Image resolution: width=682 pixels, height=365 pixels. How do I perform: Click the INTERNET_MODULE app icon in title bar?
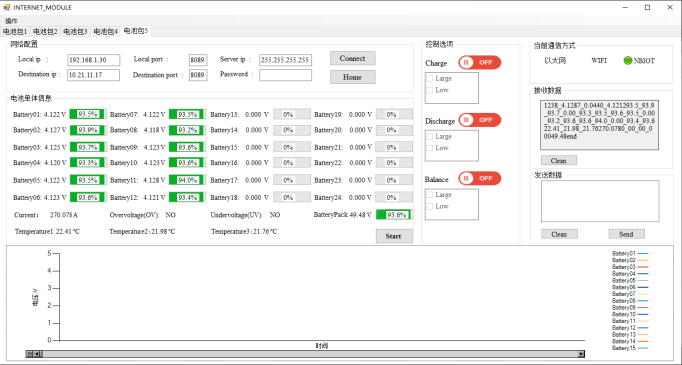point(7,7)
